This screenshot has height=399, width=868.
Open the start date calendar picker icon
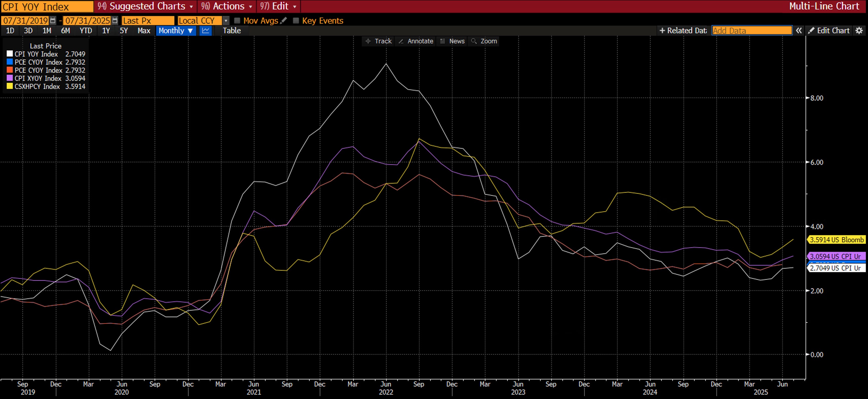coord(53,21)
